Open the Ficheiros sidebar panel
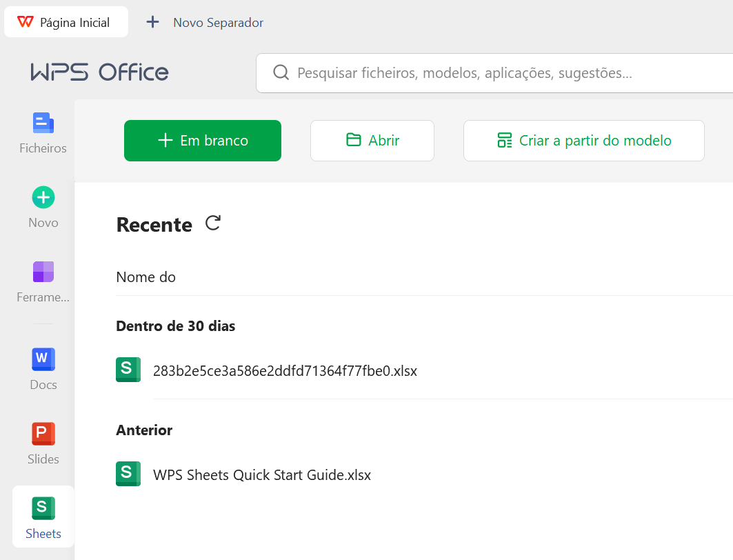Screen dimensions: 733x560 43,131
